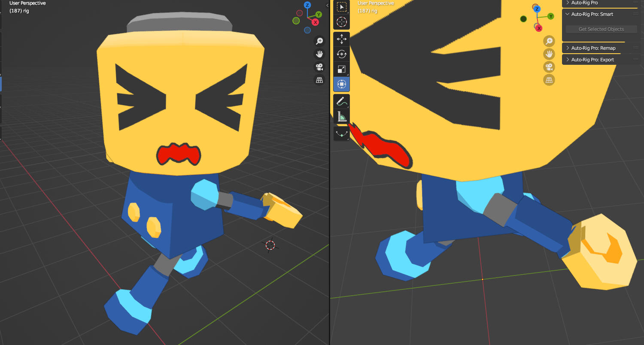Select the Breakdowner pose tool
This screenshot has height=345, width=644.
point(341,134)
